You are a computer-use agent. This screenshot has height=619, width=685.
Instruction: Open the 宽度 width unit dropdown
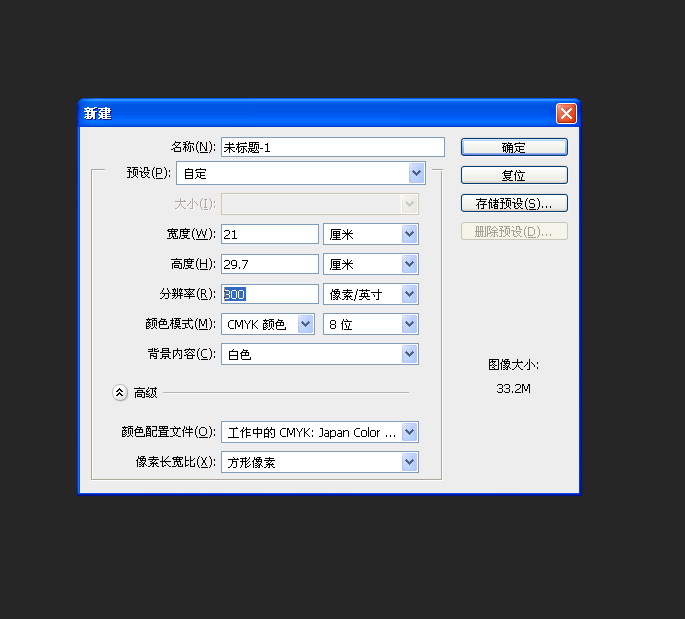click(x=370, y=234)
